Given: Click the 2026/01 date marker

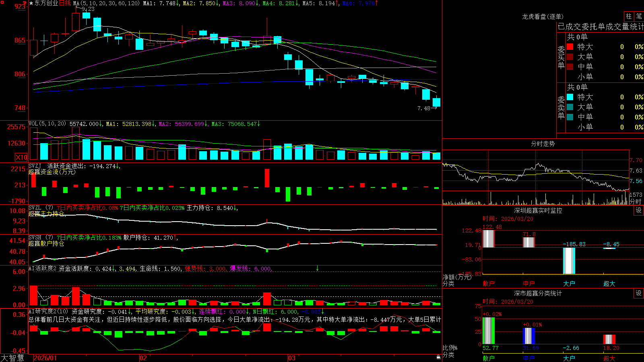Looking at the screenshot, I should click(45, 358).
